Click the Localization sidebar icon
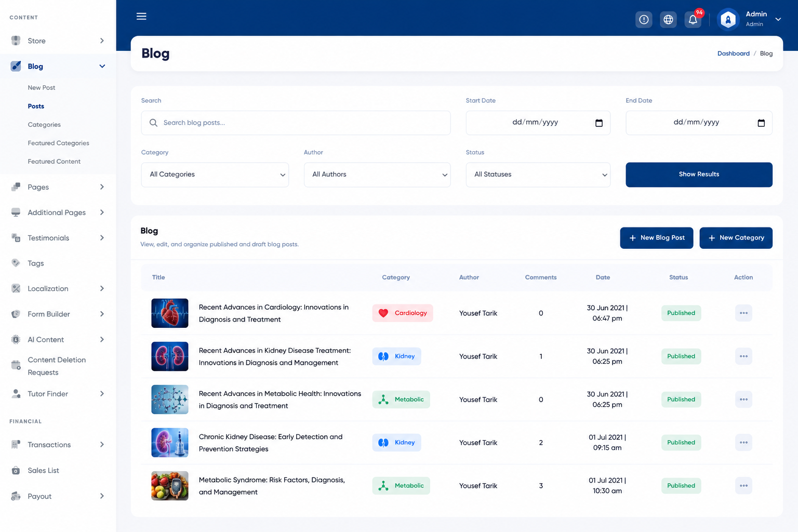Viewport: 798px width, 532px height. tap(16, 288)
